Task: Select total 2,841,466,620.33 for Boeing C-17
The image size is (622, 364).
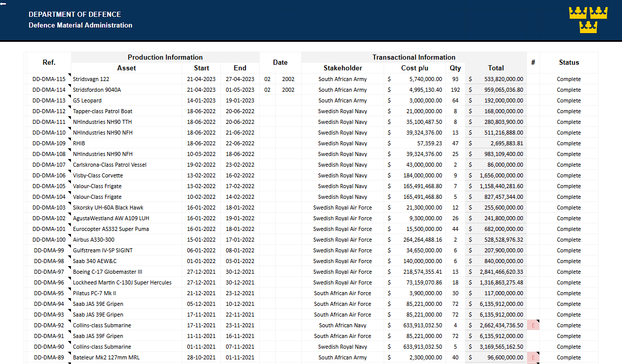Action: coord(496,272)
